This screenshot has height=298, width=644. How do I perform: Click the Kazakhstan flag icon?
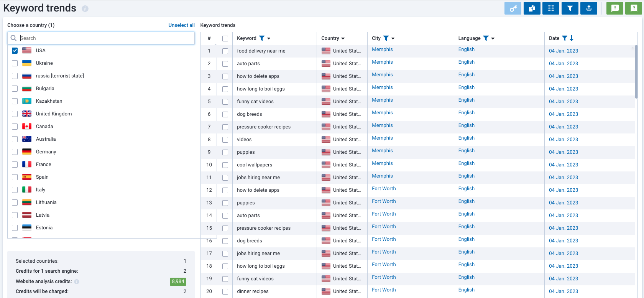tap(27, 101)
